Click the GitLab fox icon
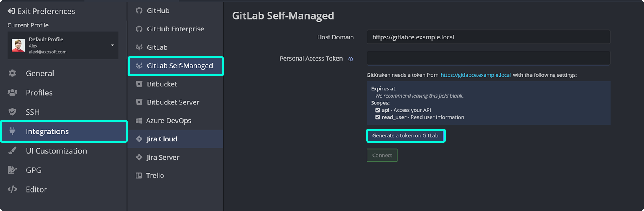This screenshot has height=211, width=644. (x=139, y=47)
